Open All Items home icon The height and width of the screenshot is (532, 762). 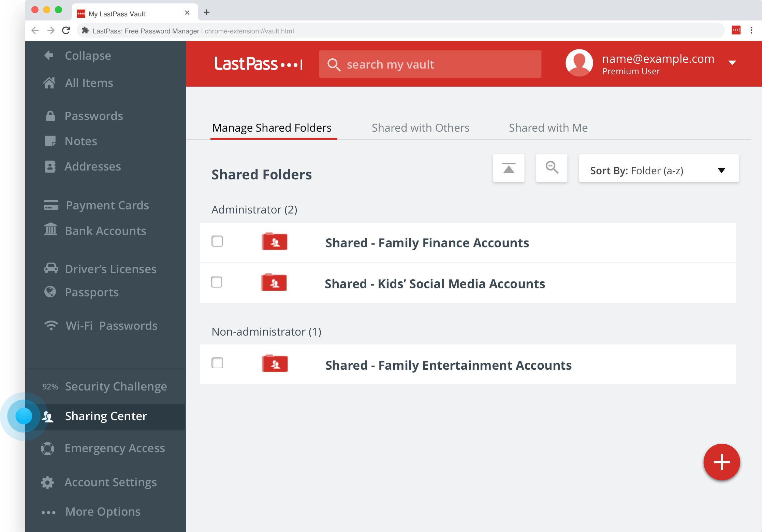coord(49,83)
